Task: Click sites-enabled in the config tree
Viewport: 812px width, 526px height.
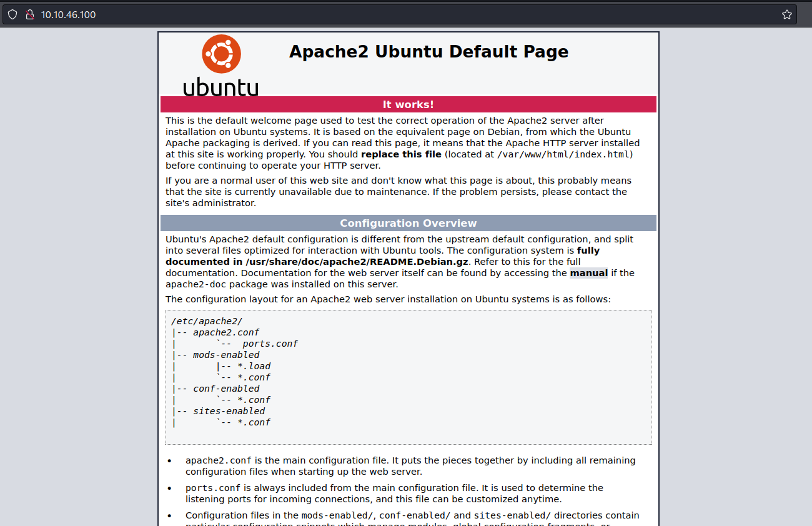Action: click(x=229, y=411)
